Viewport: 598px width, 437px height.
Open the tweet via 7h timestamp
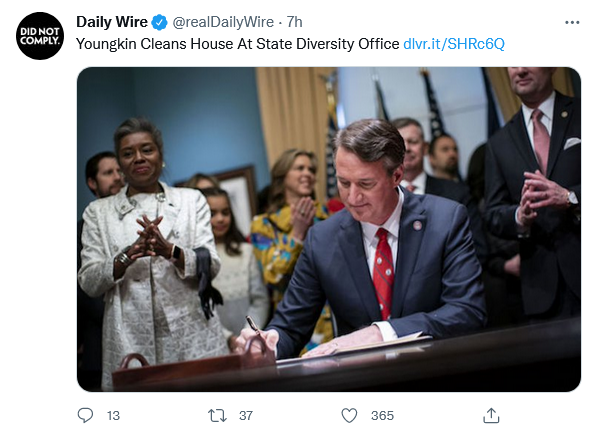click(294, 22)
